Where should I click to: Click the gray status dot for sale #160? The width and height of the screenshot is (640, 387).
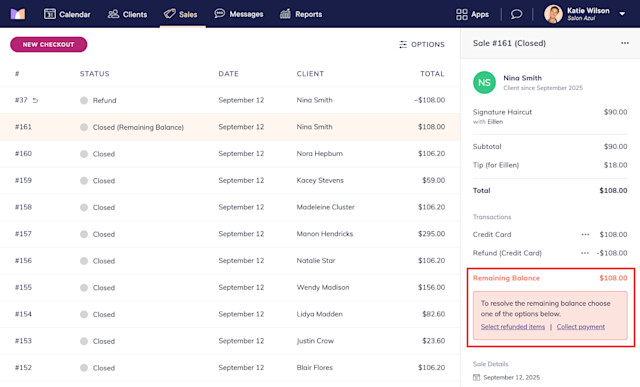(x=84, y=154)
